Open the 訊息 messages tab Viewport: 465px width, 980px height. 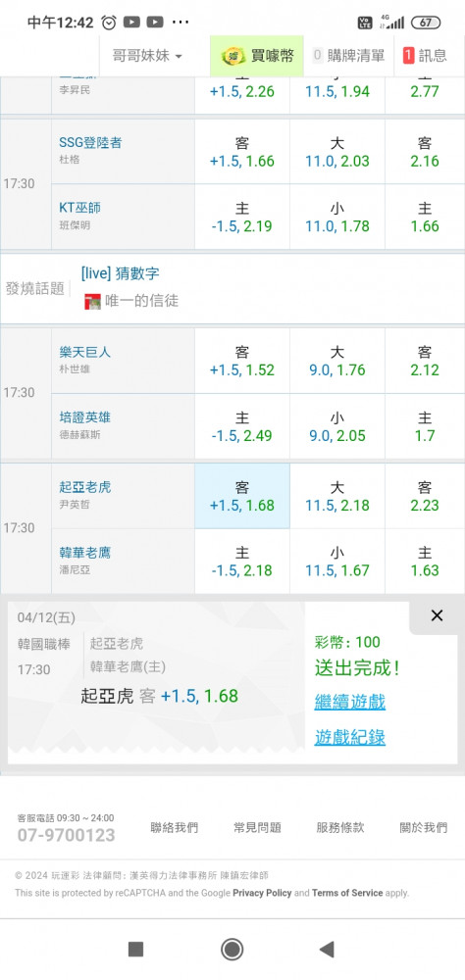click(426, 56)
